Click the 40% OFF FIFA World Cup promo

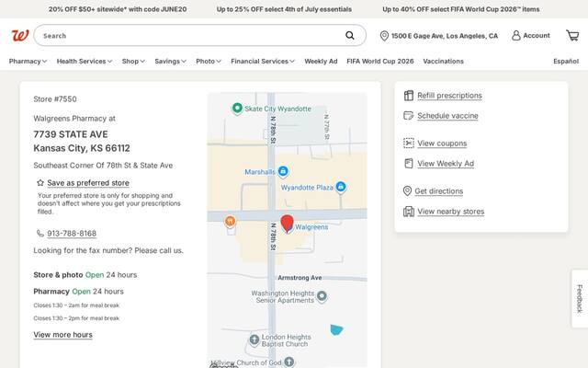(461, 9)
